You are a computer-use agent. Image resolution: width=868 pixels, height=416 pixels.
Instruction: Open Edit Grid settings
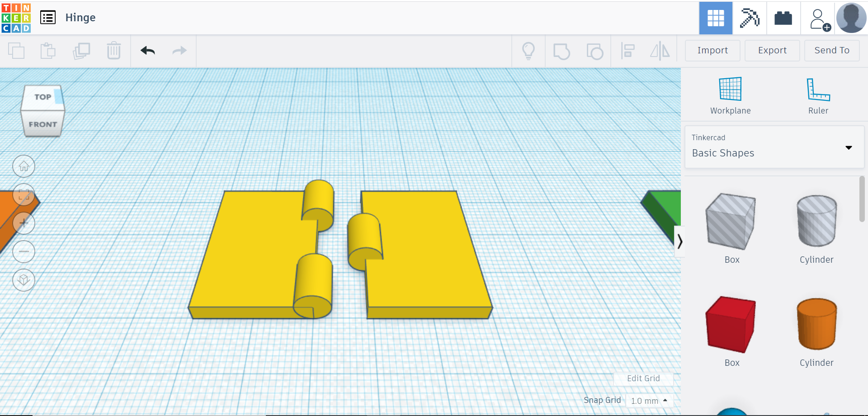point(643,378)
